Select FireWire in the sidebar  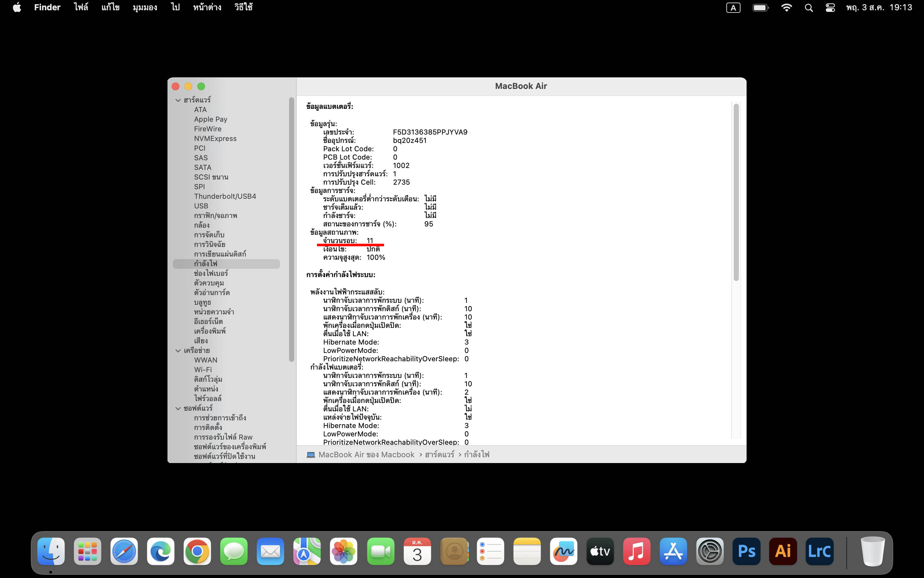208,129
